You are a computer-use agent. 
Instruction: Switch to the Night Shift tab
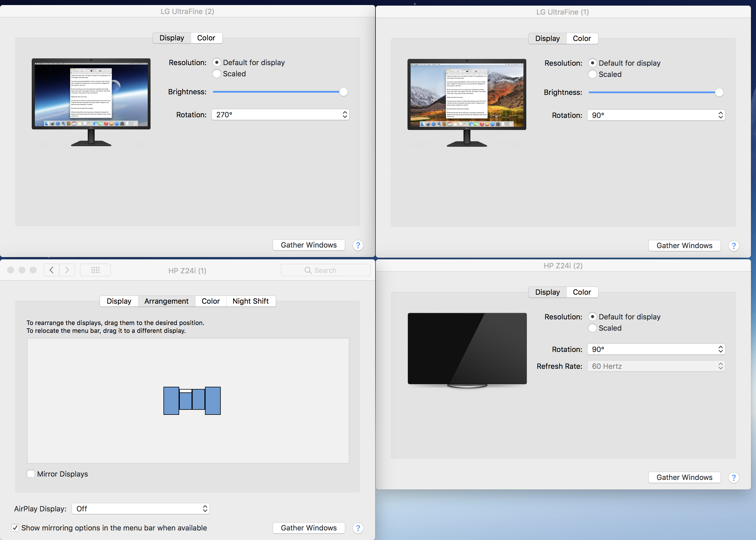(x=251, y=301)
